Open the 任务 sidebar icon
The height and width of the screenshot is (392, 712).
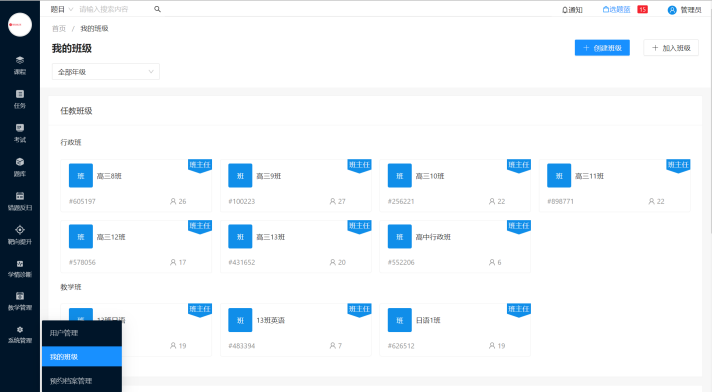tap(20, 94)
